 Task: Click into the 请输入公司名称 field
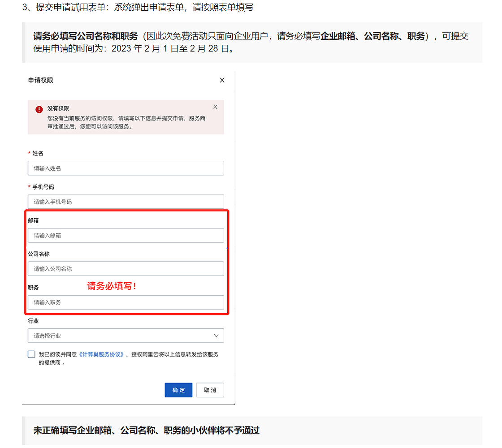pos(125,269)
